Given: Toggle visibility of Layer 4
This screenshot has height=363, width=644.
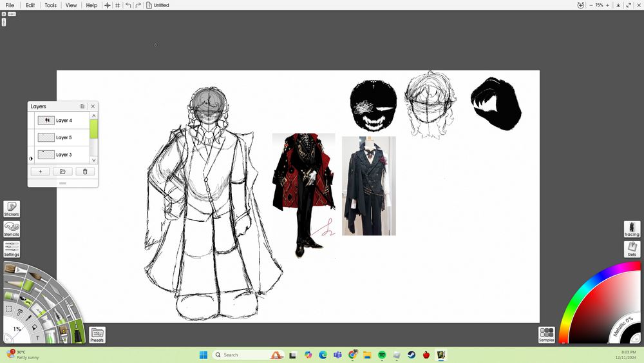Looking at the screenshot, I should (x=31, y=121).
